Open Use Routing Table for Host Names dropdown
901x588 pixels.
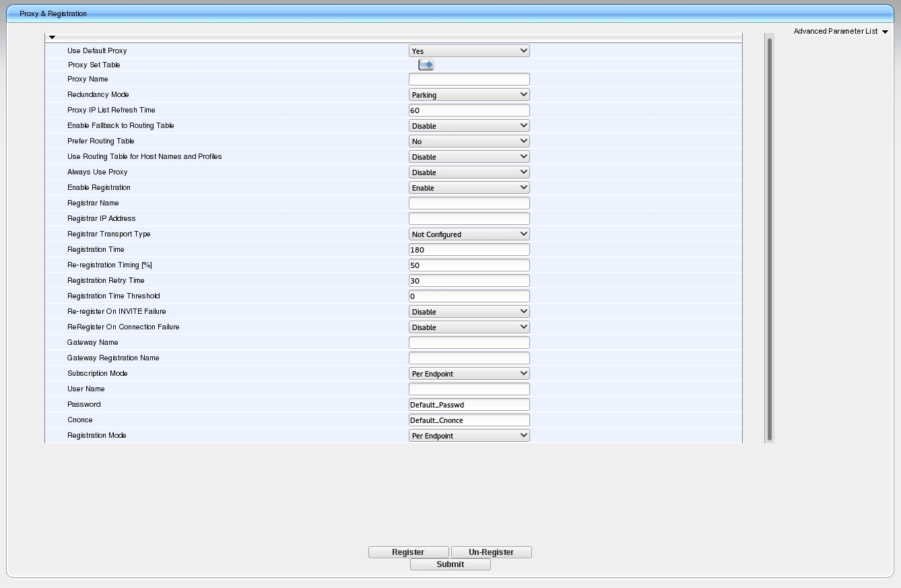click(469, 156)
